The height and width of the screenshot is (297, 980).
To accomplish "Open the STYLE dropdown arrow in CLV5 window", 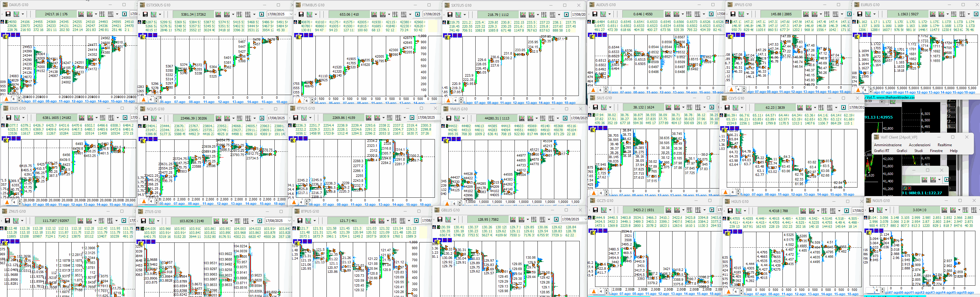I will tap(815, 108).
